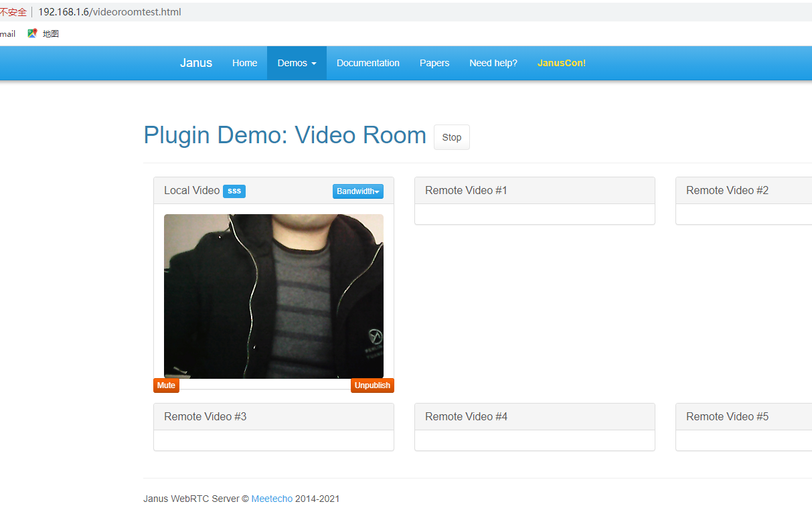
Task: Click the 不安全 security warning
Action: pyautogui.click(x=13, y=12)
